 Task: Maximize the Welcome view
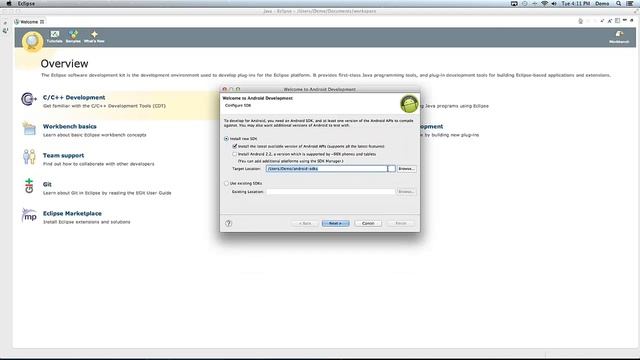632,20
